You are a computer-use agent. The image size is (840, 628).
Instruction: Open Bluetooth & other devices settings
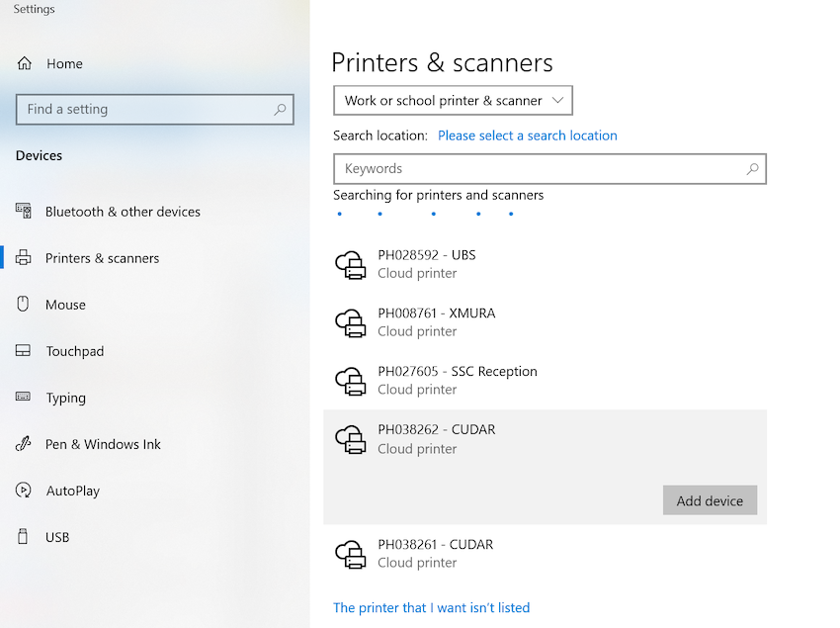123,212
